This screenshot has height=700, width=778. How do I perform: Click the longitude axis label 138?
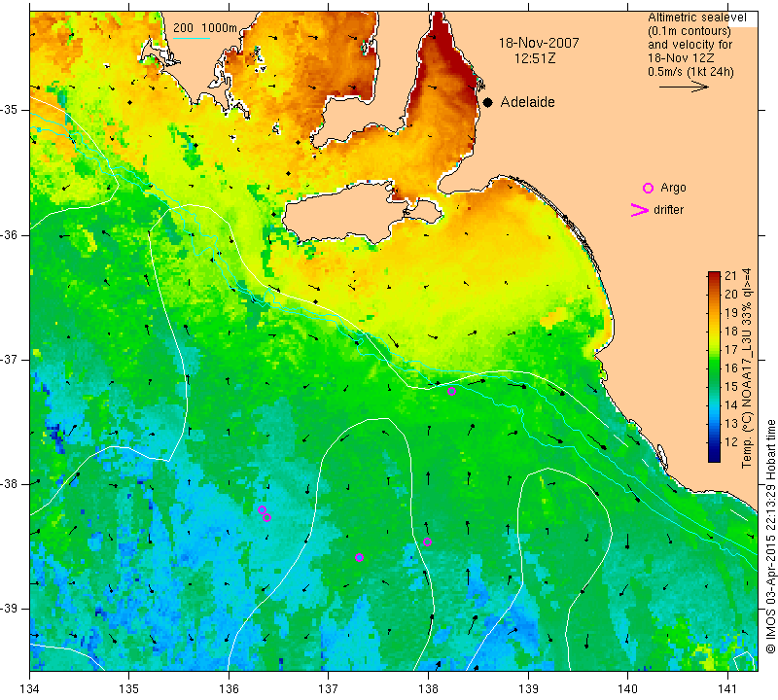coord(428,688)
